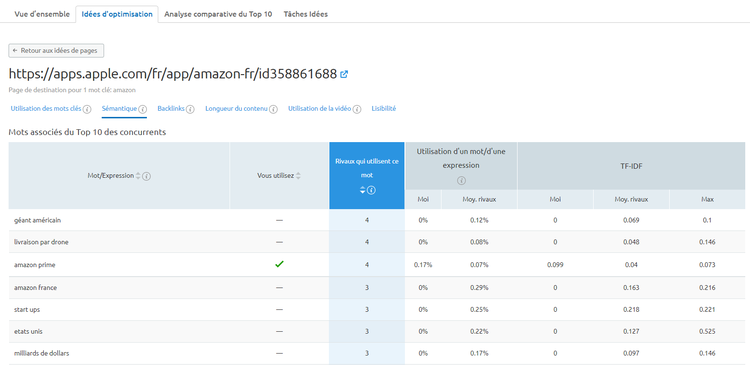The image size is (750, 365).
Task: Click Max column header under TF-IDF
Action: (707, 199)
